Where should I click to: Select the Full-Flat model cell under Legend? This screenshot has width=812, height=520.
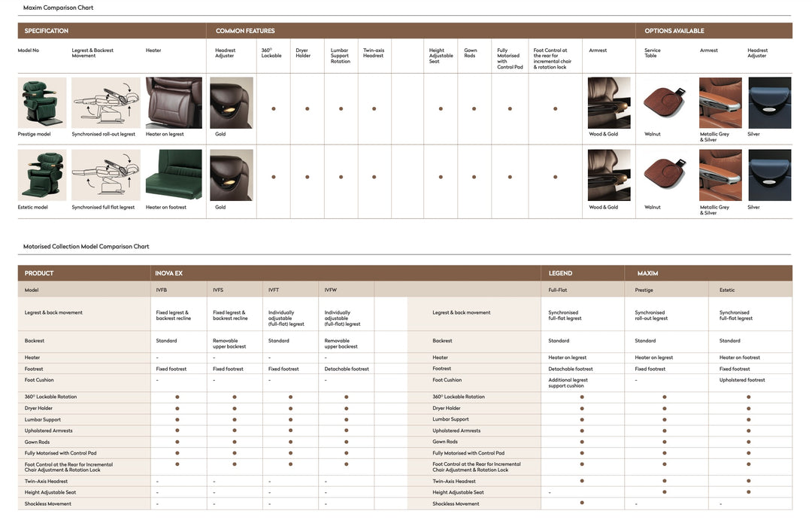(583, 290)
